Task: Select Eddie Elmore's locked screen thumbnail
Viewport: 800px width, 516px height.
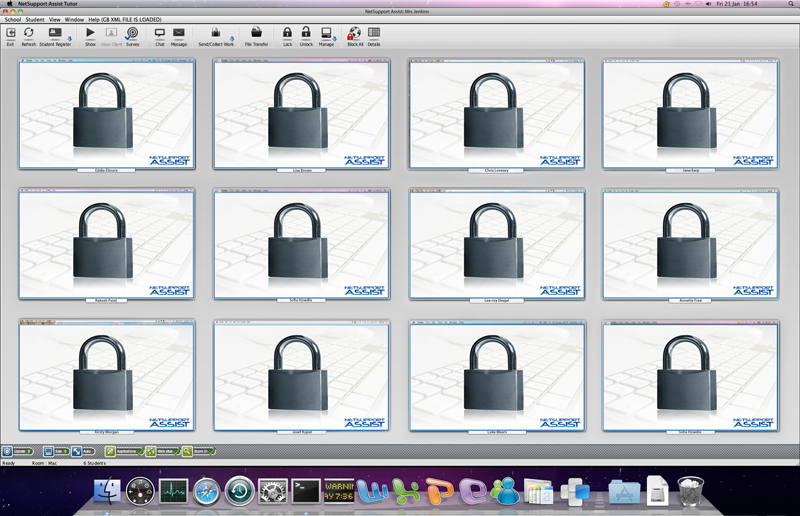Action: coord(106,113)
